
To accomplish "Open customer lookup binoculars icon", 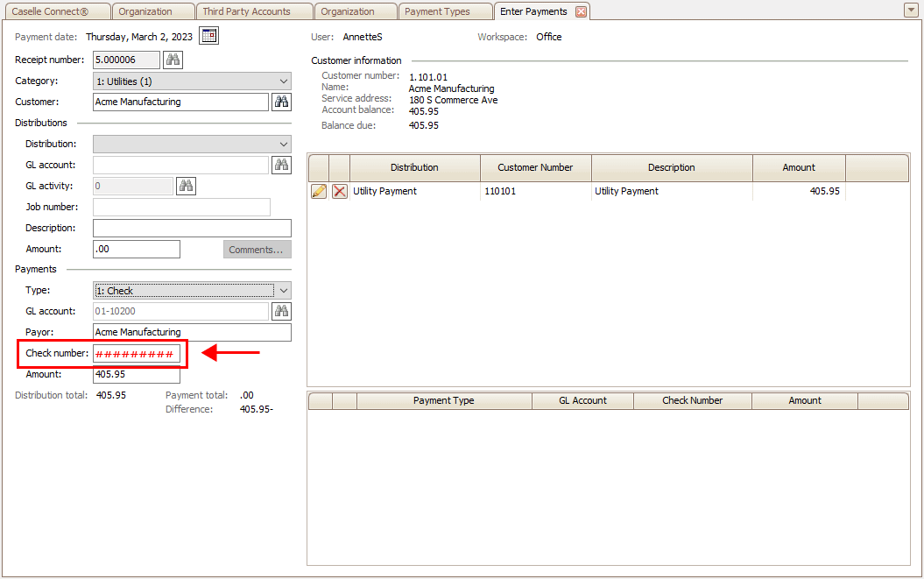I will 281,102.
